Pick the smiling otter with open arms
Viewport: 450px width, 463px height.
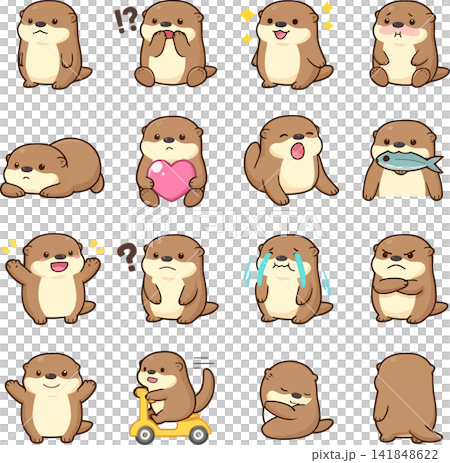[x=50, y=398]
